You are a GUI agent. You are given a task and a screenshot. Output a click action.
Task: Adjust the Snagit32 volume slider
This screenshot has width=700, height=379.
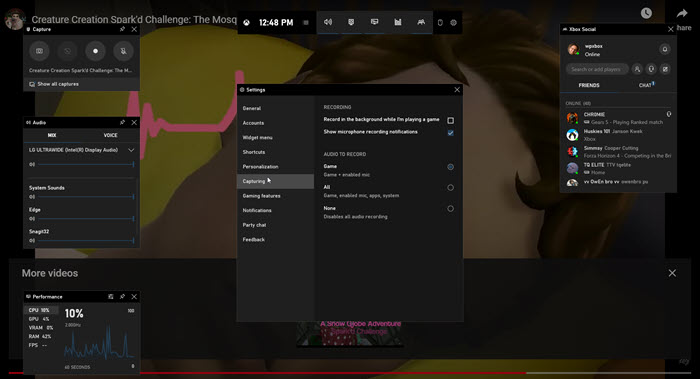[86, 240]
